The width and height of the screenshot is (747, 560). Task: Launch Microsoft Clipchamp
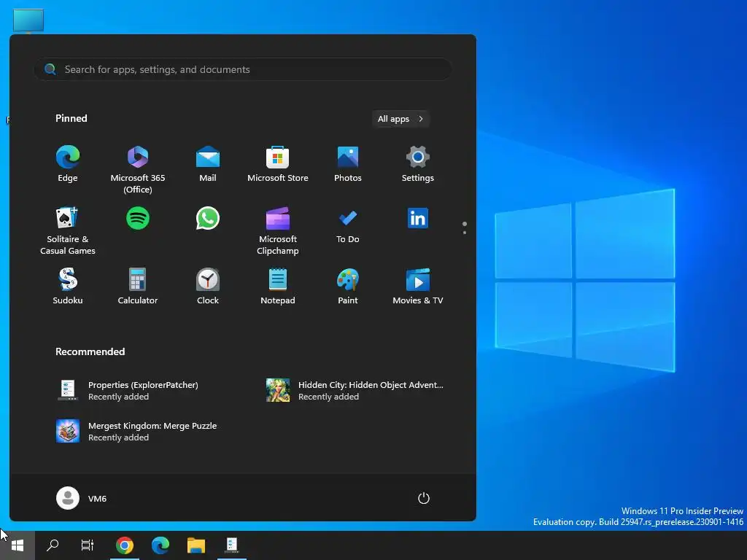click(x=278, y=231)
